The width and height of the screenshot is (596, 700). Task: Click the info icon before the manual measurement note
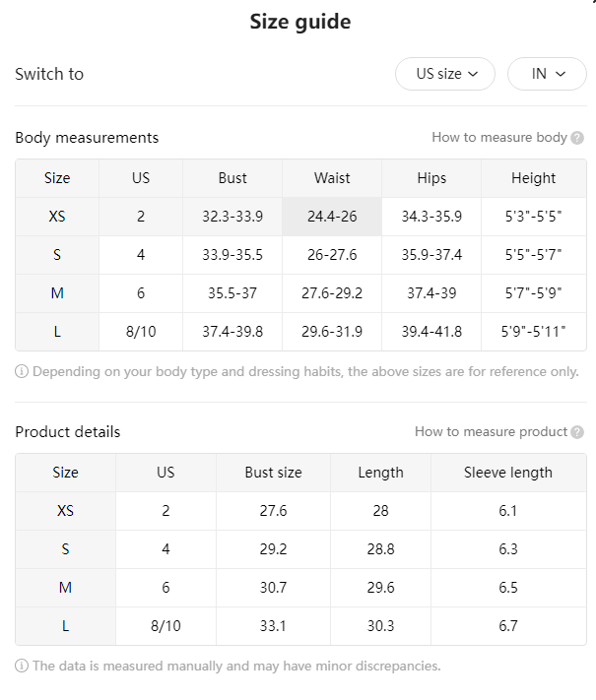[x=22, y=666]
